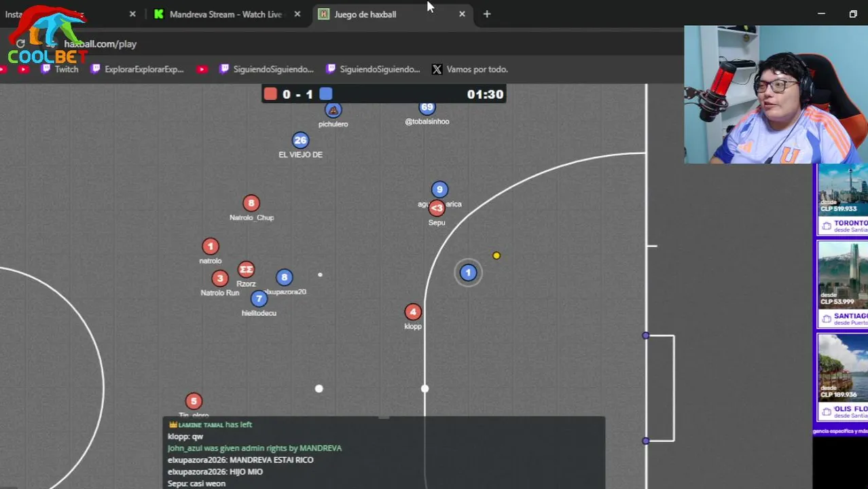Click blue player 26 EL VIEJO DE
The height and width of the screenshot is (489, 868).
[300, 141]
